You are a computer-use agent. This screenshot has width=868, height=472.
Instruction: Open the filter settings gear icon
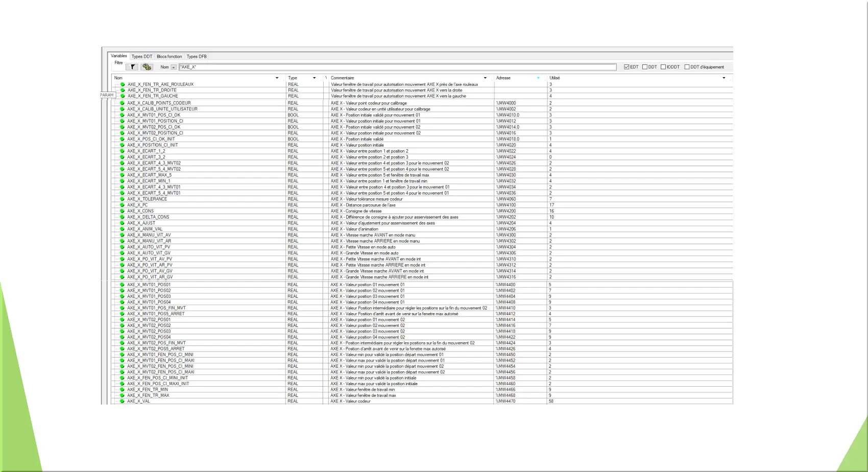click(147, 67)
